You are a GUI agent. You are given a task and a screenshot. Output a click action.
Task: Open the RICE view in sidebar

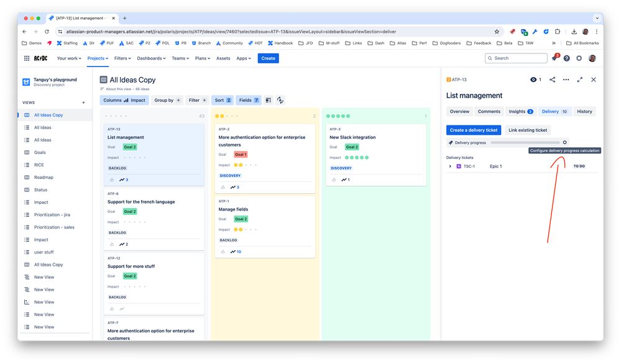pos(39,165)
